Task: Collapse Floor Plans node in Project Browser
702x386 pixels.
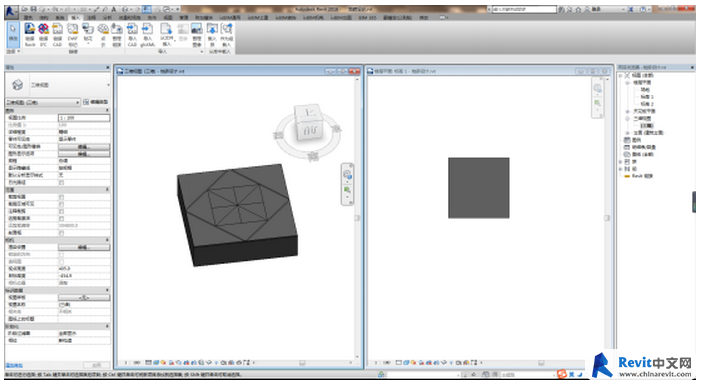Action: (628, 82)
